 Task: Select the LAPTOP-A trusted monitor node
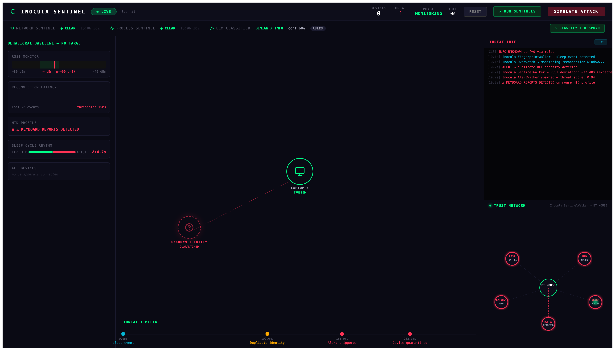click(x=299, y=171)
